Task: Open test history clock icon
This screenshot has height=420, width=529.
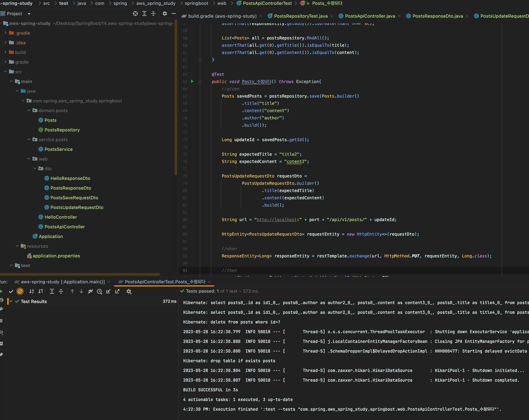Action: pos(99,291)
